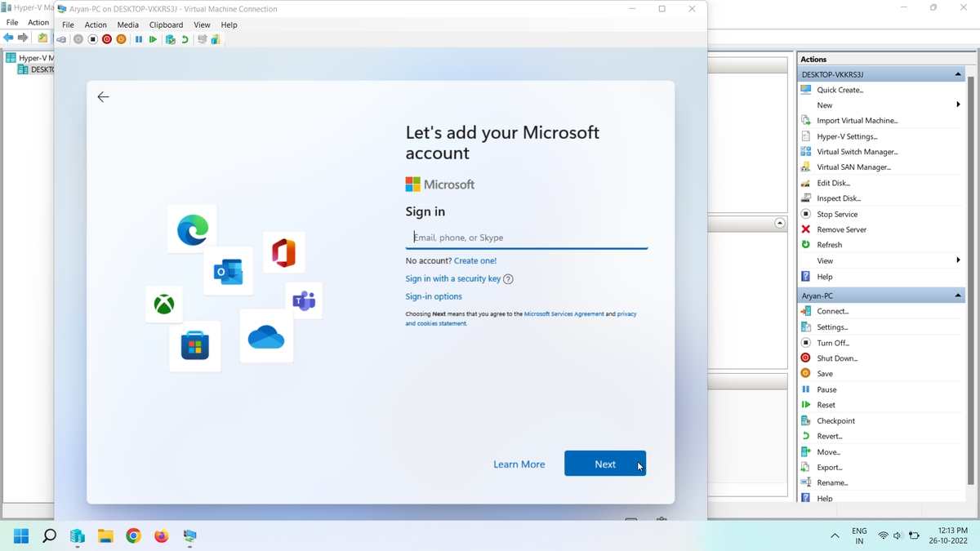Click Quick Create in Actions pane
980x551 pixels.
840,90
